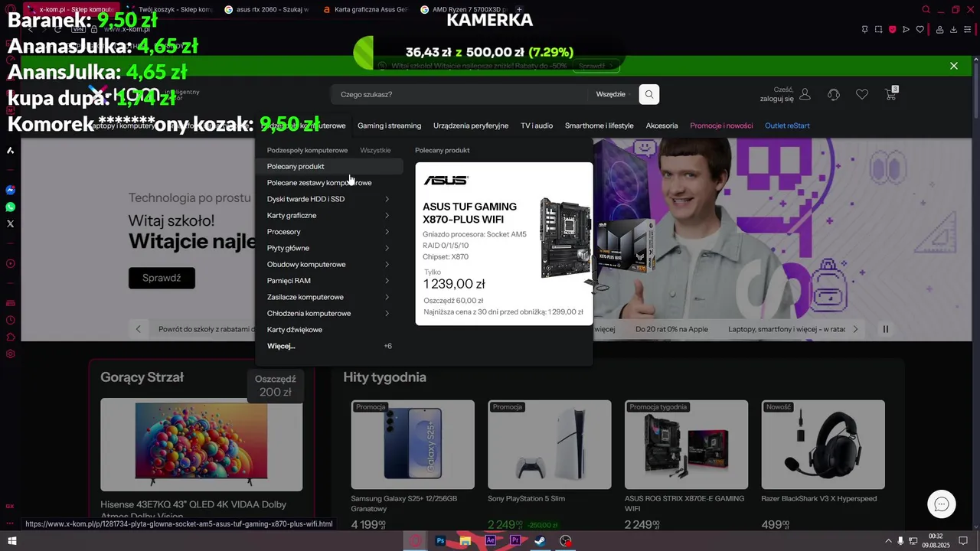The image size is (980, 551).
Task: Switch to the AMD Ryzen 7 5700X3D tab
Action: click(462, 10)
